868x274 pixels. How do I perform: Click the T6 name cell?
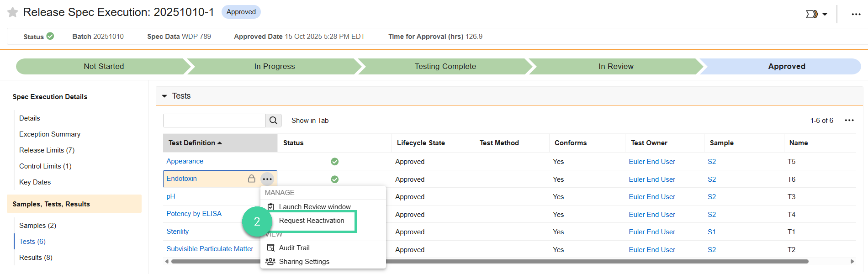point(792,179)
